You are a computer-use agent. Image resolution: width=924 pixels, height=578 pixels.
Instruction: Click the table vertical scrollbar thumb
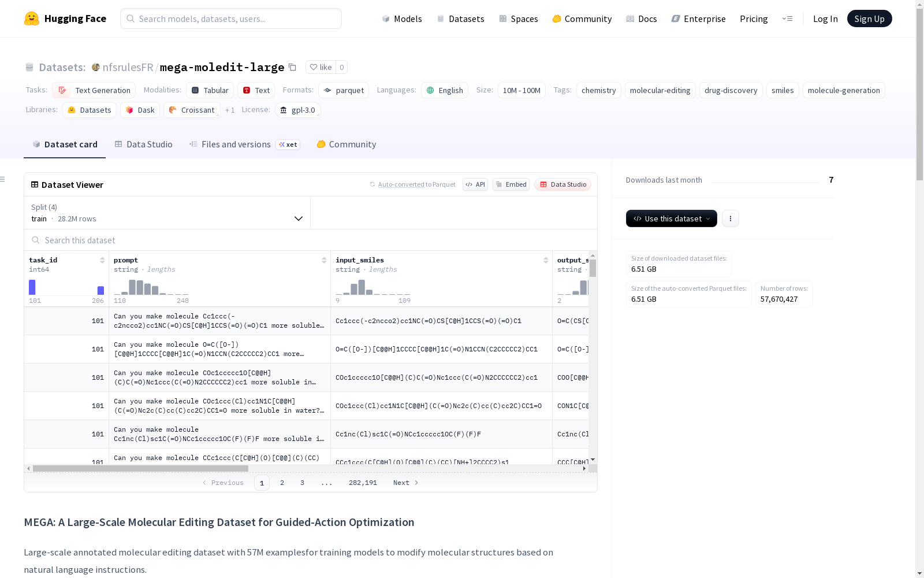coord(593,268)
